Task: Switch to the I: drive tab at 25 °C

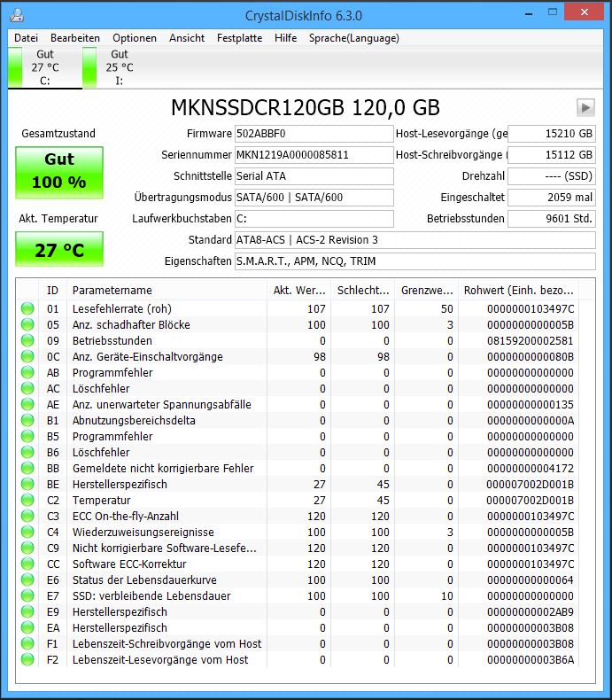Action: [x=119, y=67]
